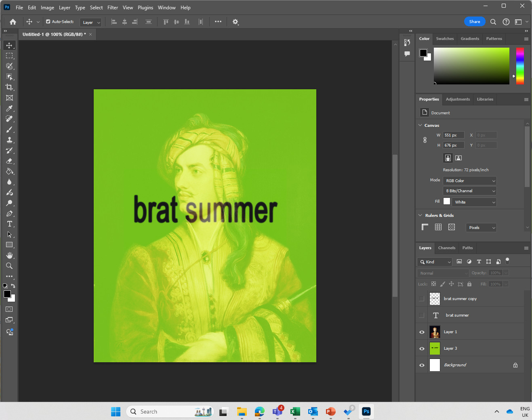Open workspace switcher dropdown
Viewport: 532px width, 420px height.
(522, 22)
